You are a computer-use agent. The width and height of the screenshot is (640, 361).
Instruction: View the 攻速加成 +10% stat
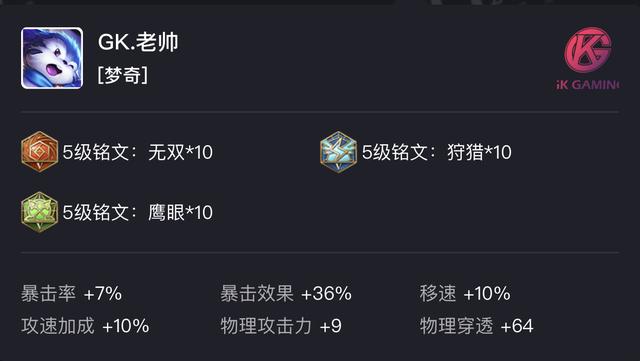(85, 326)
